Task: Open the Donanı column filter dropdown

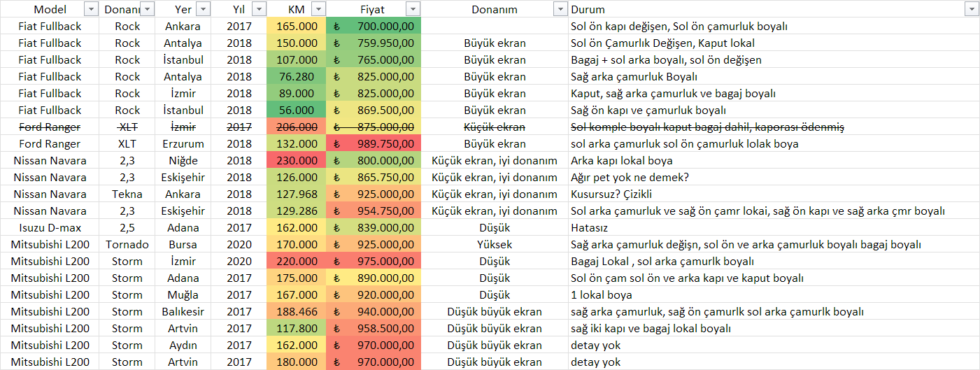Action: 148,9
